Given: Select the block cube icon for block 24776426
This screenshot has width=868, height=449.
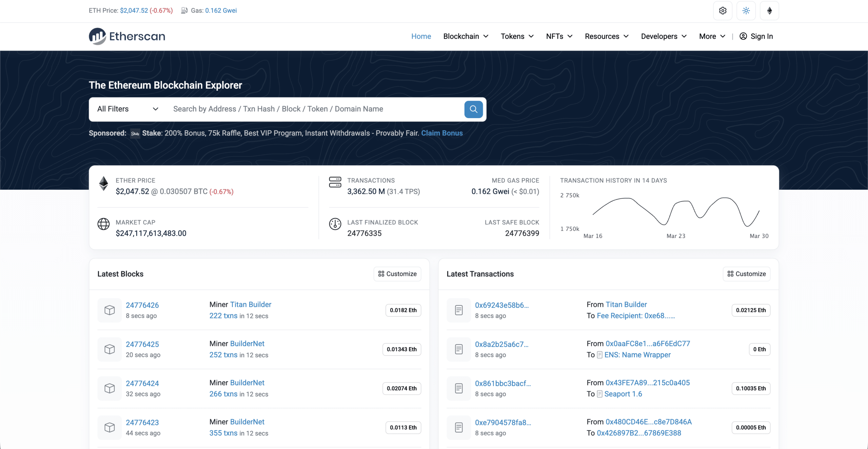Looking at the screenshot, I should coord(109,310).
